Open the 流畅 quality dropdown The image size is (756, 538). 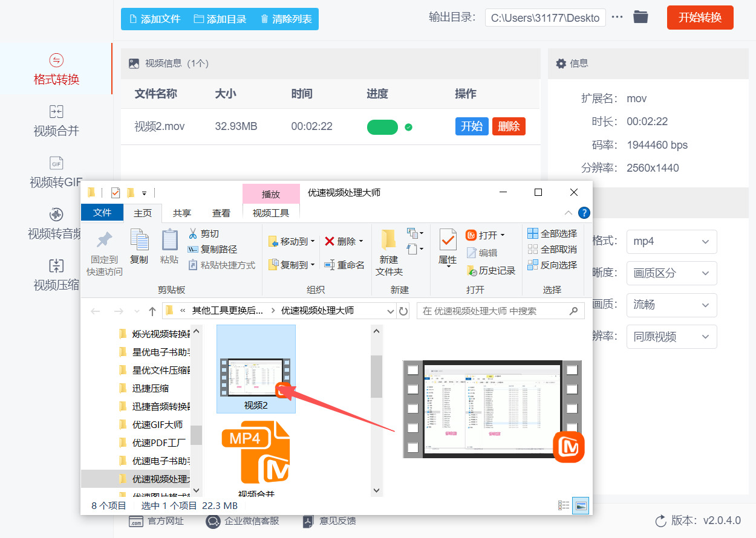click(671, 305)
